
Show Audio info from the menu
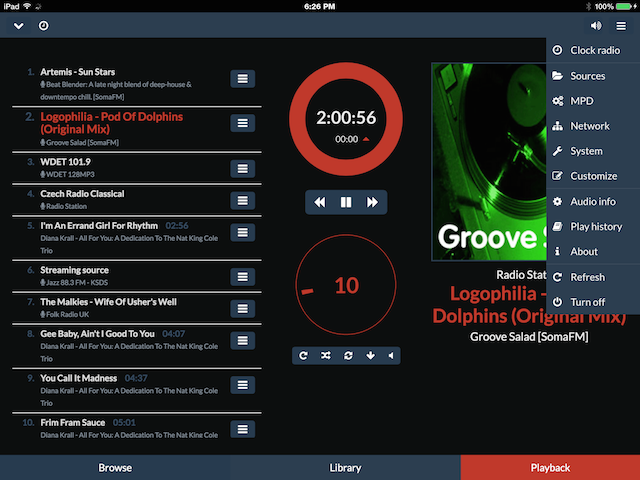tap(593, 201)
